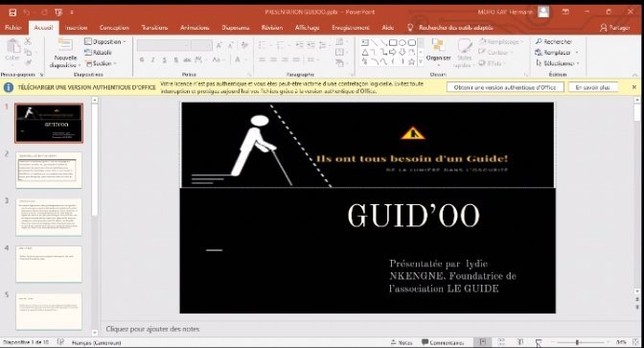The height and width of the screenshot is (348, 644).
Task: Open the Remplissage fill dropdown
Action: pyautogui.click(x=501, y=42)
